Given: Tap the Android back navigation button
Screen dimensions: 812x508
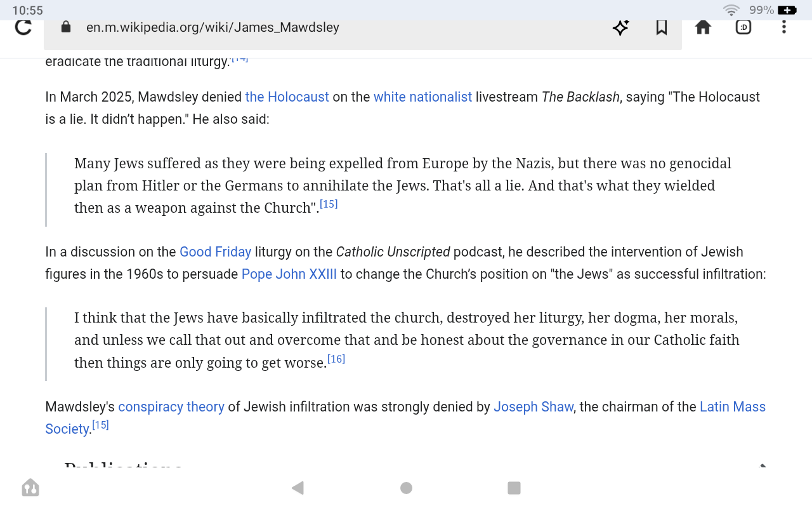Looking at the screenshot, I should pos(298,488).
